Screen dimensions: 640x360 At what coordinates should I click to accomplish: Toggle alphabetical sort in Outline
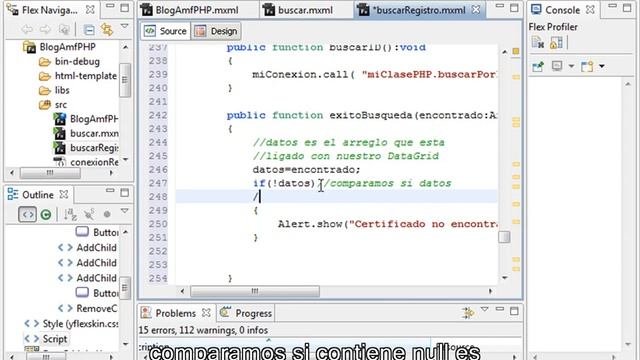coord(70,214)
